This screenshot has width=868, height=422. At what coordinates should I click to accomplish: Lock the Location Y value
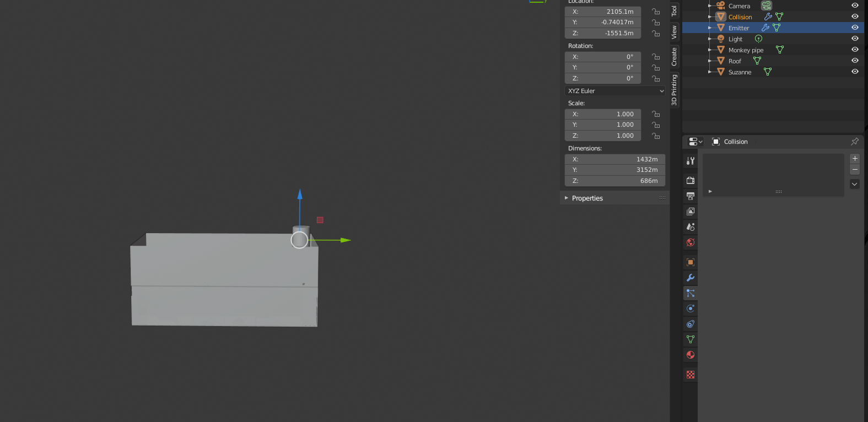(x=656, y=22)
